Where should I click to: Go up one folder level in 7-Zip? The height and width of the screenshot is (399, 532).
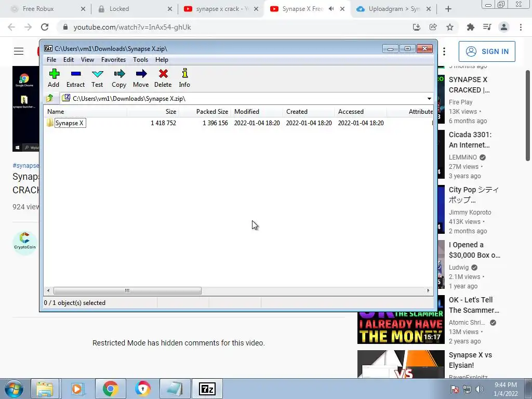click(50, 98)
